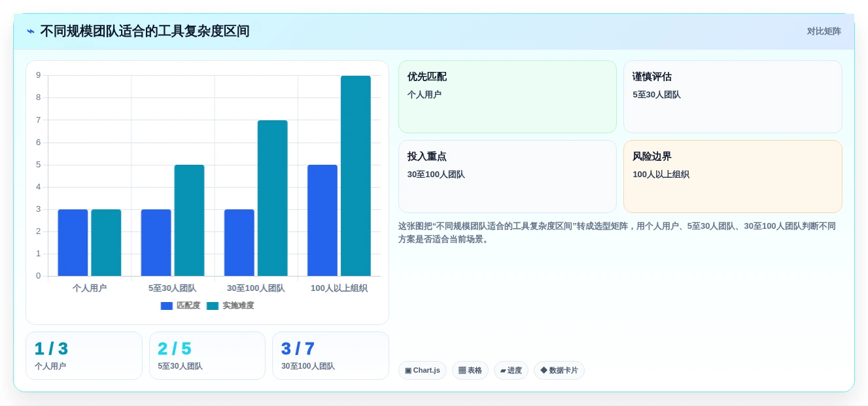Click the y-axis value 0
This screenshot has width=868, height=406.
(39, 276)
